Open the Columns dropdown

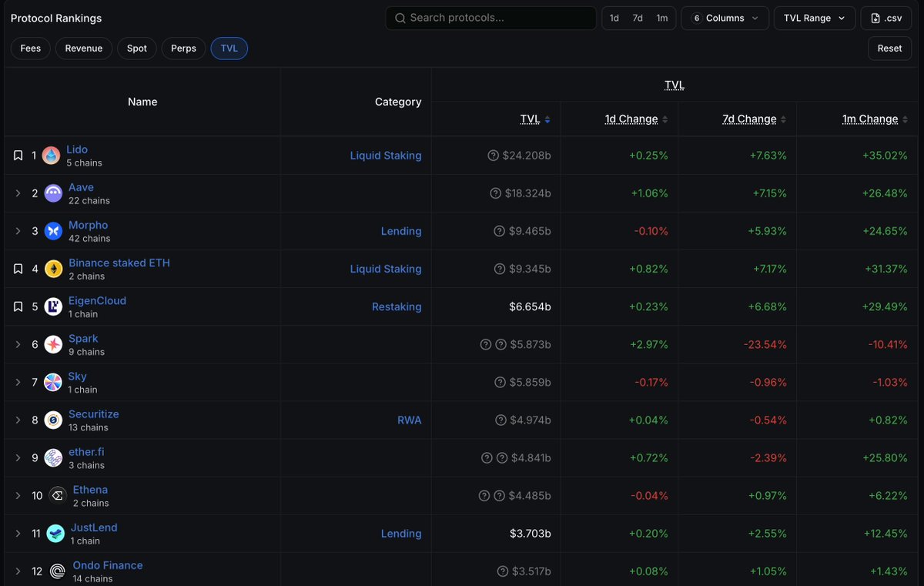(725, 18)
